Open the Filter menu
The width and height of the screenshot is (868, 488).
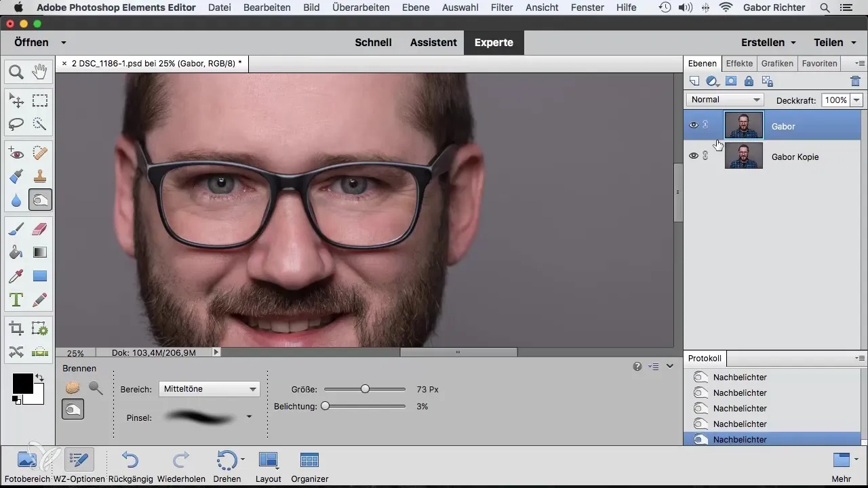click(x=502, y=7)
